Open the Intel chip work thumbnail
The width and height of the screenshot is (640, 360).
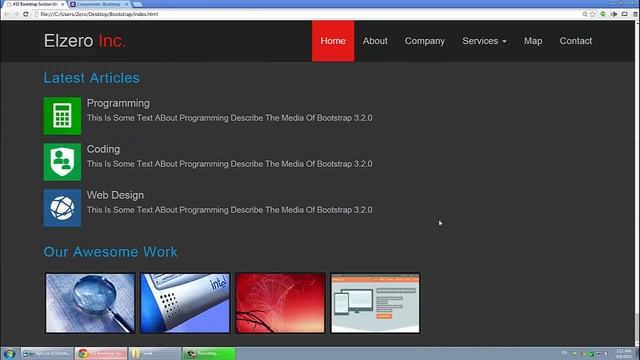point(185,303)
